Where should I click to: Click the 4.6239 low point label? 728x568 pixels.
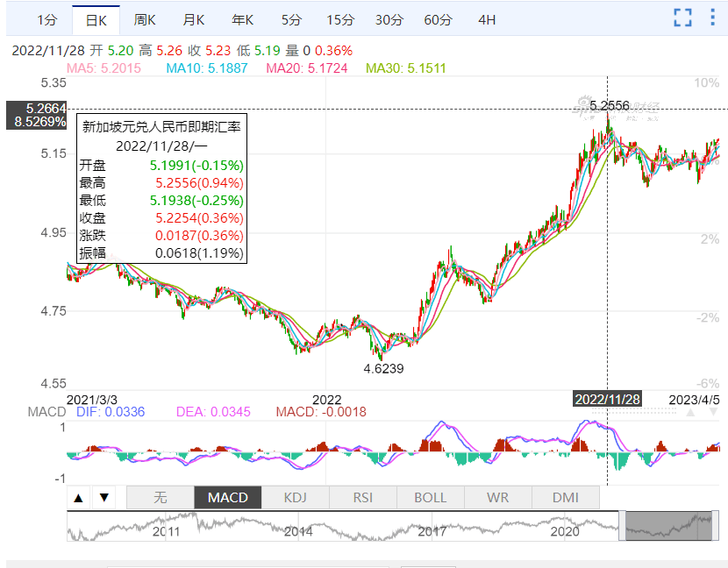coord(383,369)
